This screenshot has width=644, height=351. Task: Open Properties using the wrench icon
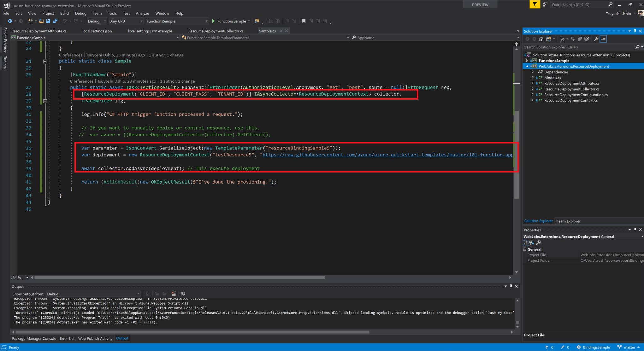[x=596, y=39]
